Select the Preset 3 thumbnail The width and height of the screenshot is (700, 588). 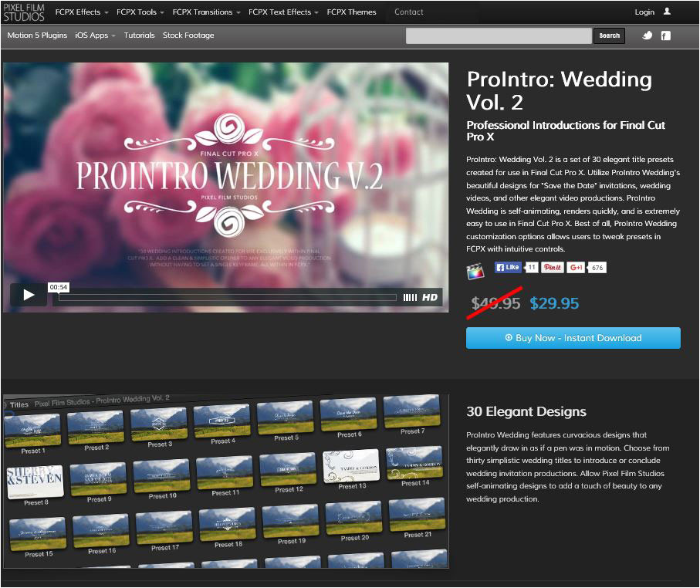click(159, 424)
